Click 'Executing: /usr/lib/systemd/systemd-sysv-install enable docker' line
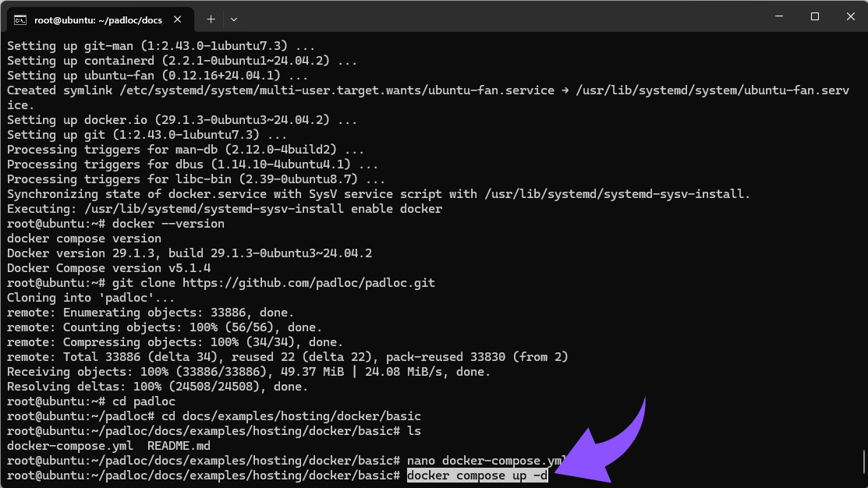 click(224, 209)
